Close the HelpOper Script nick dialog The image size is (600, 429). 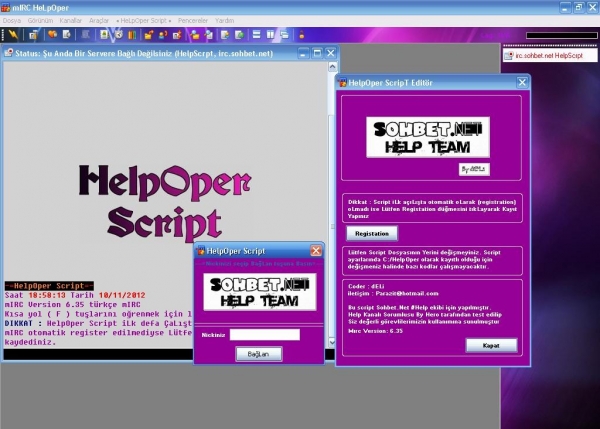pos(316,251)
